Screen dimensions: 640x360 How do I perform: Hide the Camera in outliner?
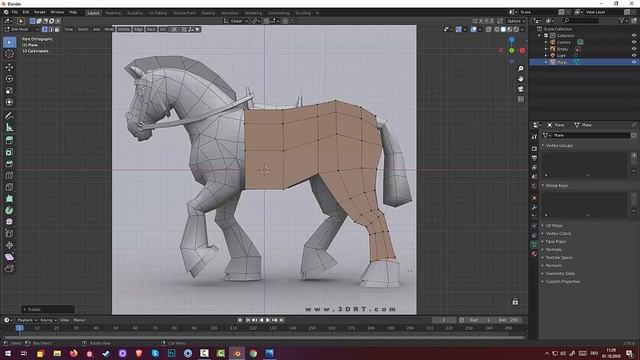click(x=634, y=42)
